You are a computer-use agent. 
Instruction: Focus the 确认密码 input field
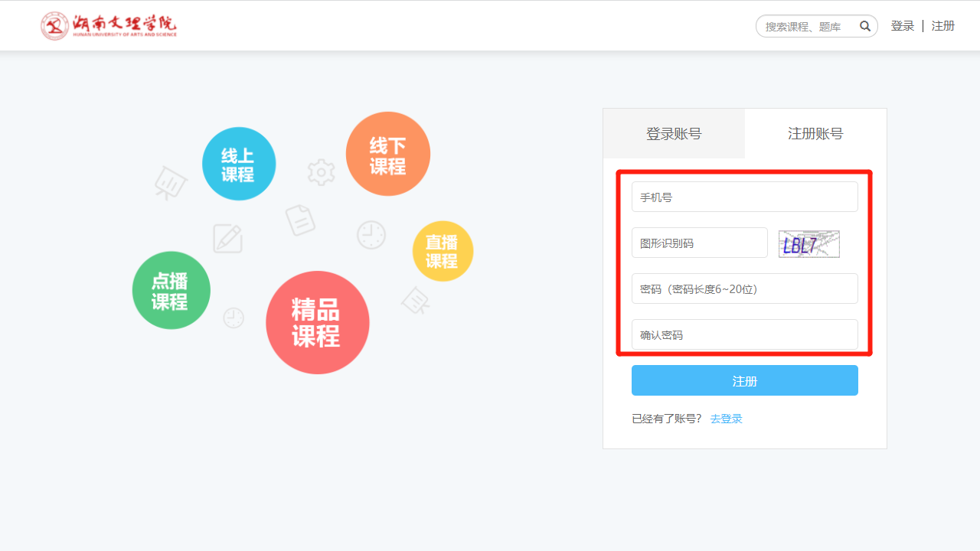coord(744,334)
